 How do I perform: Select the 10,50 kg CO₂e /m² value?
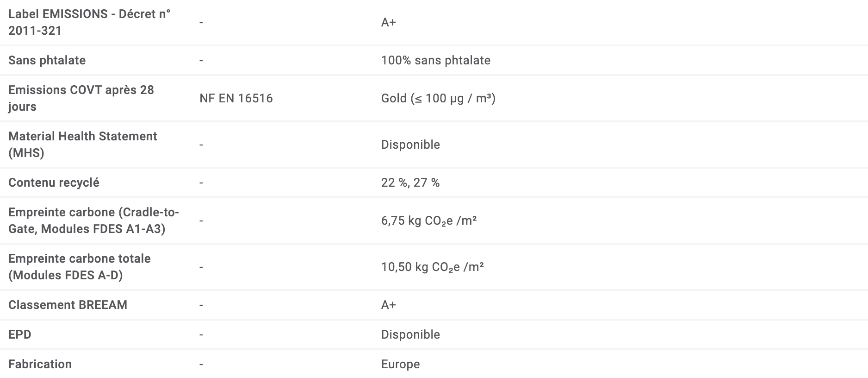click(x=432, y=267)
